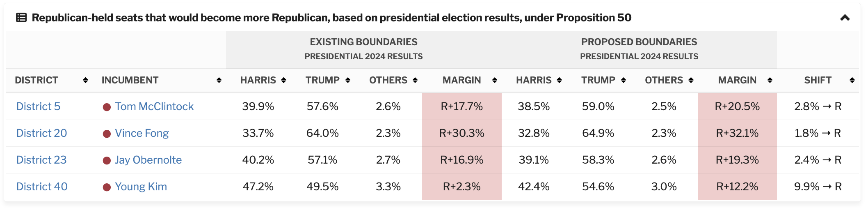Click Jay Obernolte's incumbent link
The image size is (868, 208).
[148, 160]
